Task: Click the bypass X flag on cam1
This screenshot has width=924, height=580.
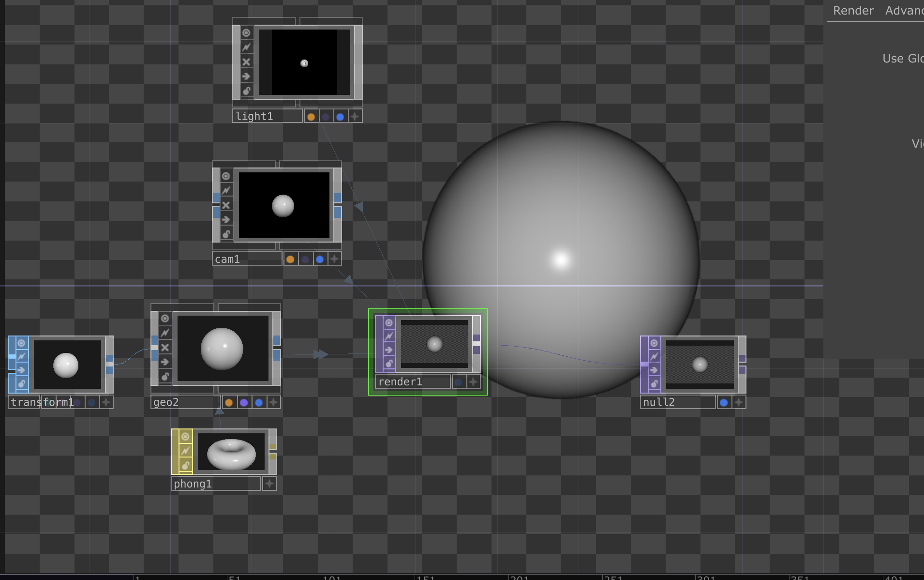Action: 225,205
